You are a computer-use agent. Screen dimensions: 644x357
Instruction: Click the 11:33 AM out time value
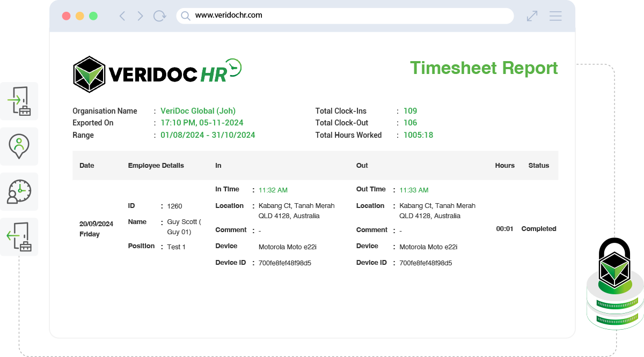tap(414, 190)
